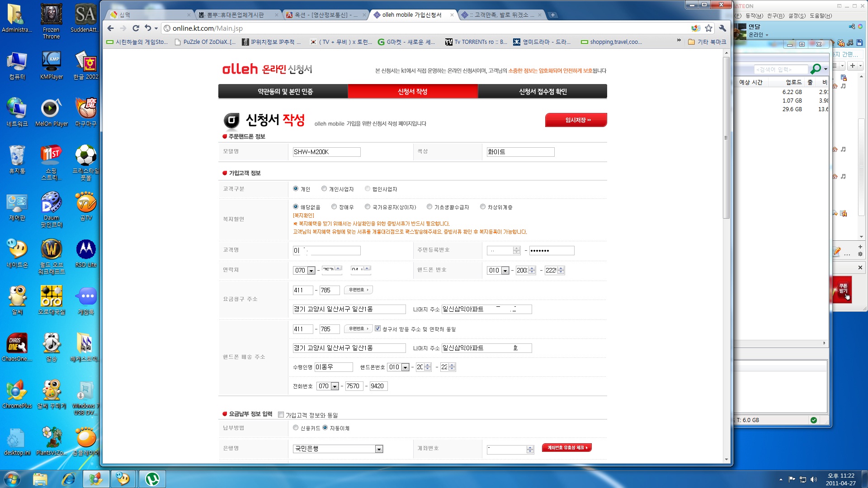Toggle 청구서 받을 주소 및 연락처 동일 checkbox
The width and height of the screenshot is (868, 488).
tap(377, 328)
